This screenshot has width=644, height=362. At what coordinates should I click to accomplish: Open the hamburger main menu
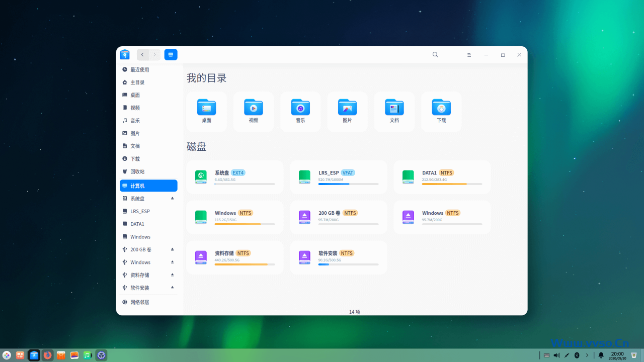point(469,55)
